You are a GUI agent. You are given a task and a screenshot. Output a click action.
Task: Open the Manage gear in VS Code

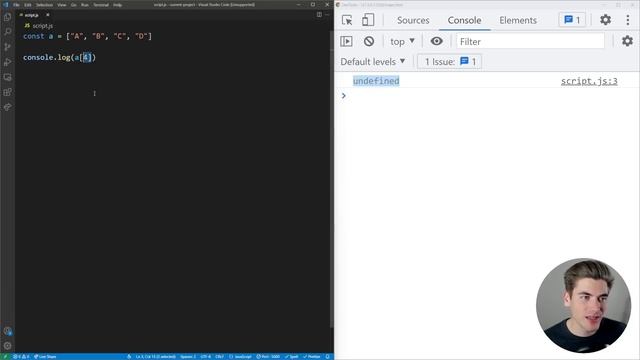[x=7, y=346]
